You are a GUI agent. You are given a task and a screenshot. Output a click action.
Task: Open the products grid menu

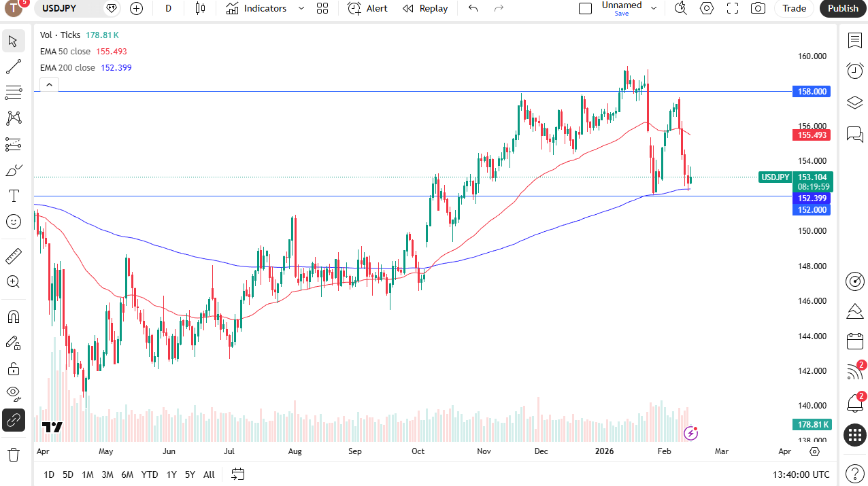(x=855, y=435)
